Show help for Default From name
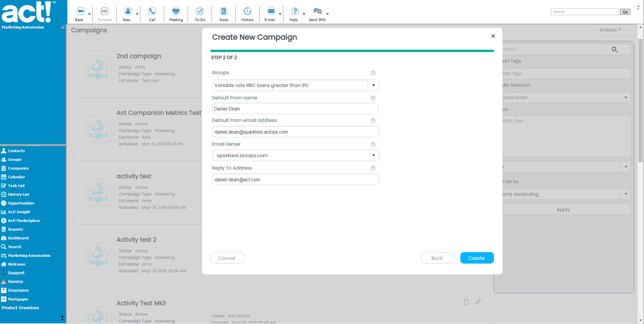 click(373, 98)
